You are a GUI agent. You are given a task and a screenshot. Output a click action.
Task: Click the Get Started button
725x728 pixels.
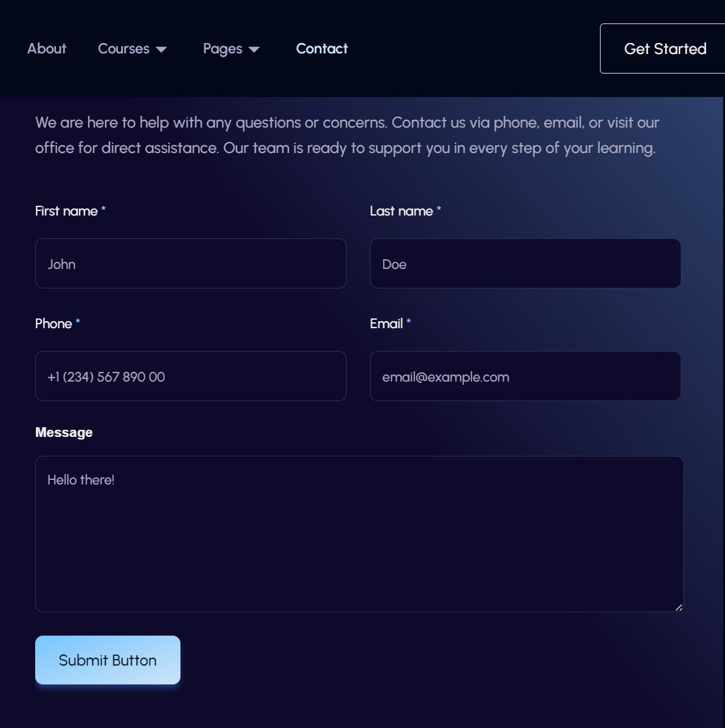(662, 49)
